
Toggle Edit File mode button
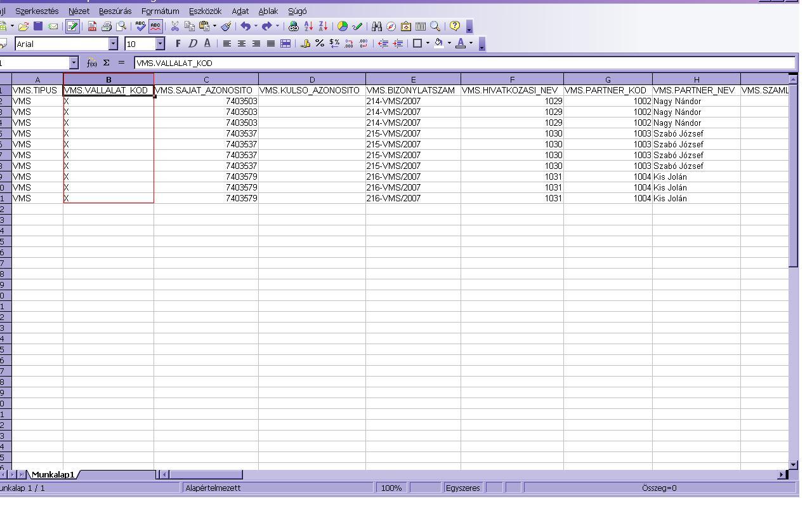(72, 27)
